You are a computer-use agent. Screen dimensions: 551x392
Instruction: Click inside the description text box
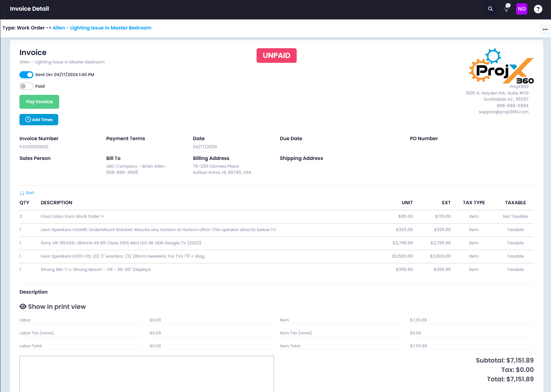coord(147,374)
